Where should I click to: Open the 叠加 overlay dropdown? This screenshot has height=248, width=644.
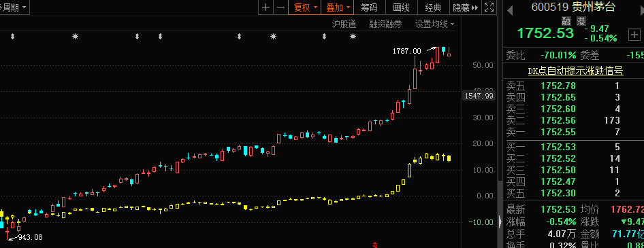click(337, 7)
